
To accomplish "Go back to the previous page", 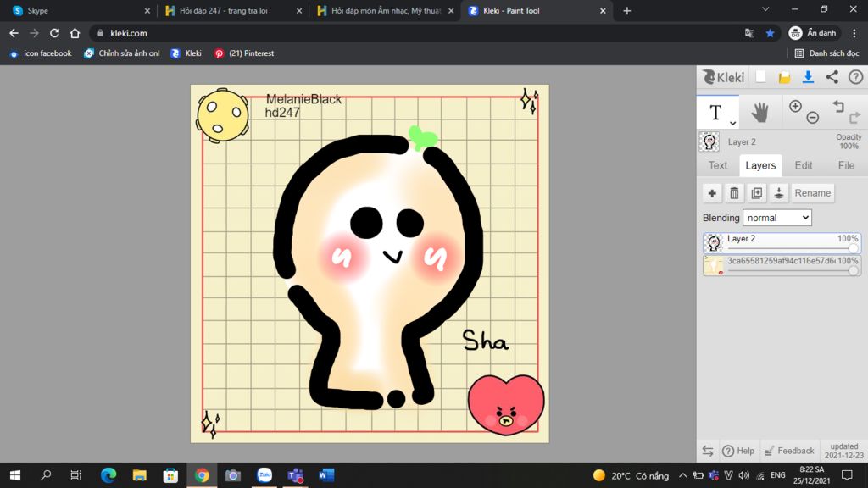I will pos(14,33).
